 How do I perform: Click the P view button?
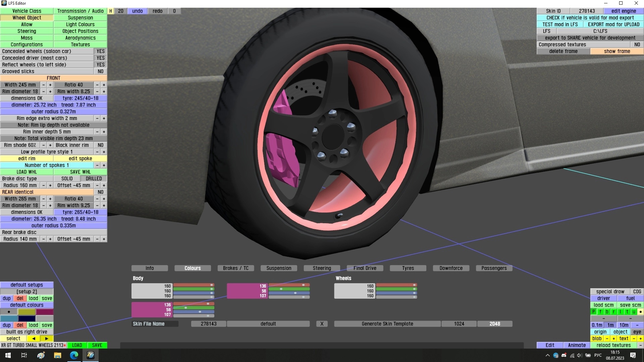point(594,312)
